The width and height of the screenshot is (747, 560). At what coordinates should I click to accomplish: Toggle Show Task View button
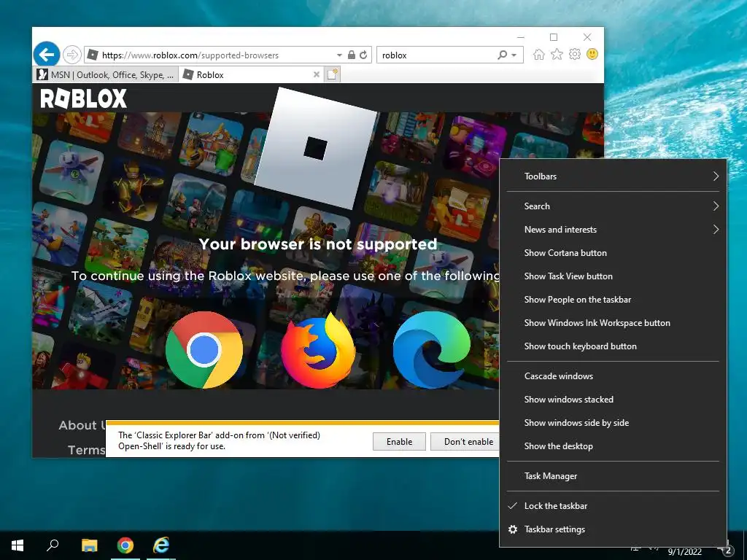(613, 276)
